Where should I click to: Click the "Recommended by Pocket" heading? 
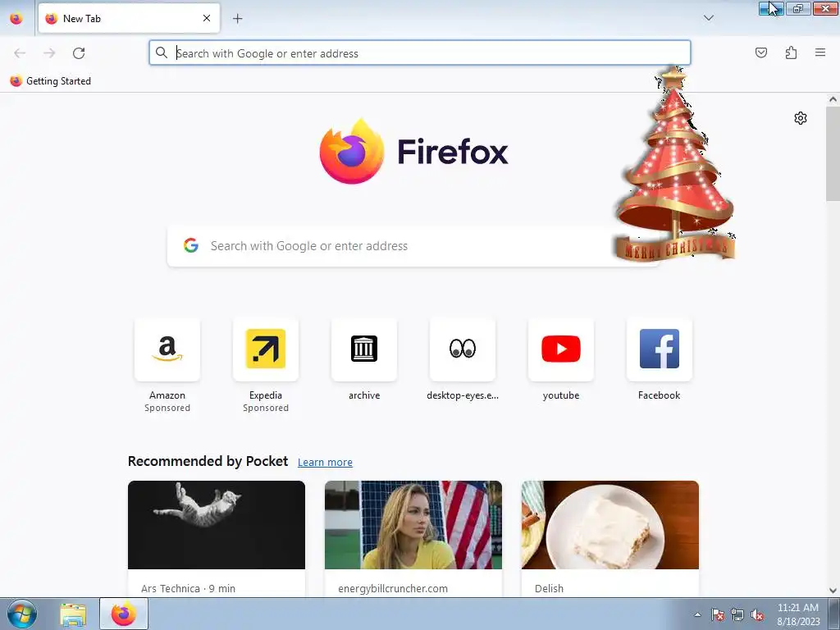pyautogui.click(x=208, y=461)
